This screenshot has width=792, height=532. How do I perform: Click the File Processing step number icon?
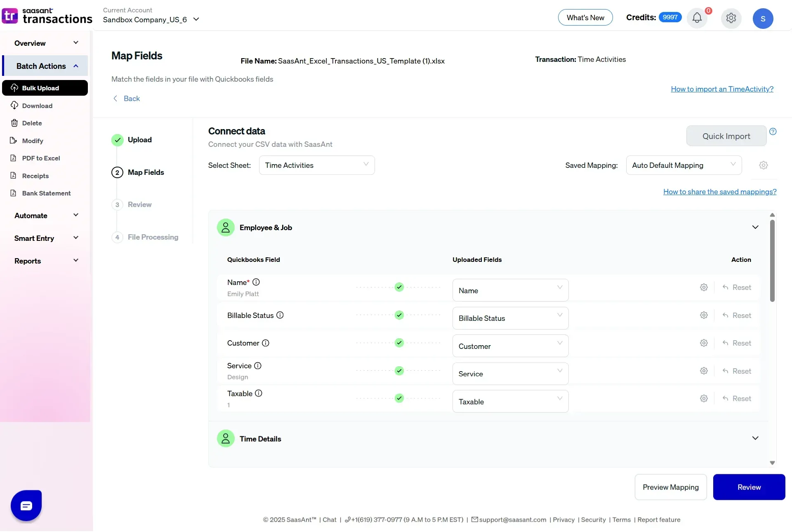[x=117, y=238]
